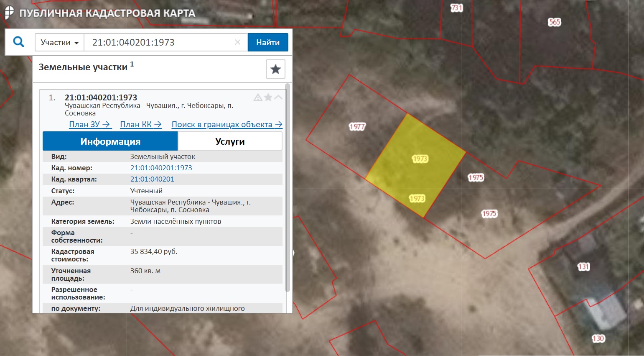This screenshot has width=644, height=356.
Task: Click the Вид value Земельный участок
Action: [163, 156]
